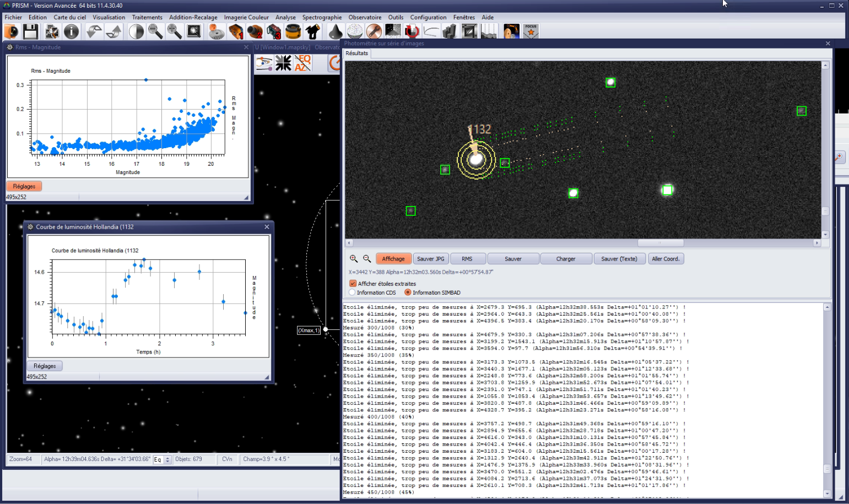The height and width of the screenshot is (504, 849).
Task: Click the Sauver JPG button
Action: [430, 259]
